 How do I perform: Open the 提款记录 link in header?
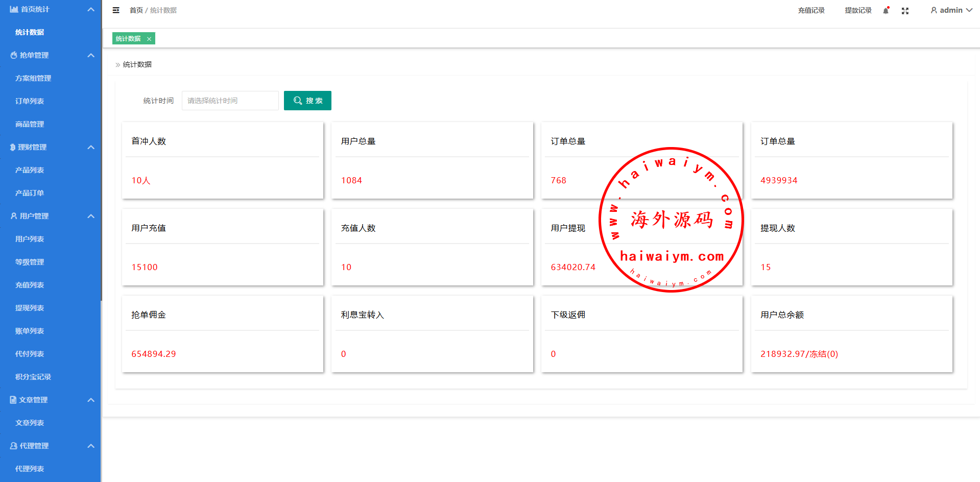[858, 10]
